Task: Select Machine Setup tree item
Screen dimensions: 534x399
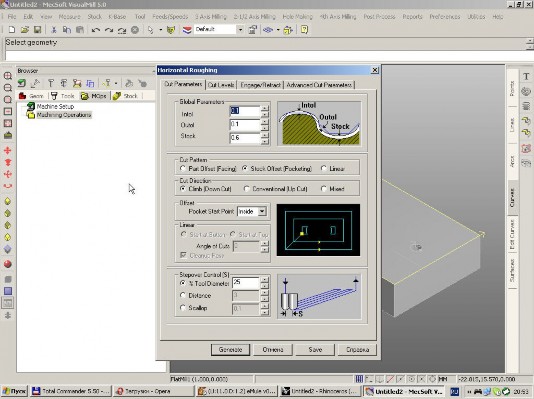Action: coord(51,107)
